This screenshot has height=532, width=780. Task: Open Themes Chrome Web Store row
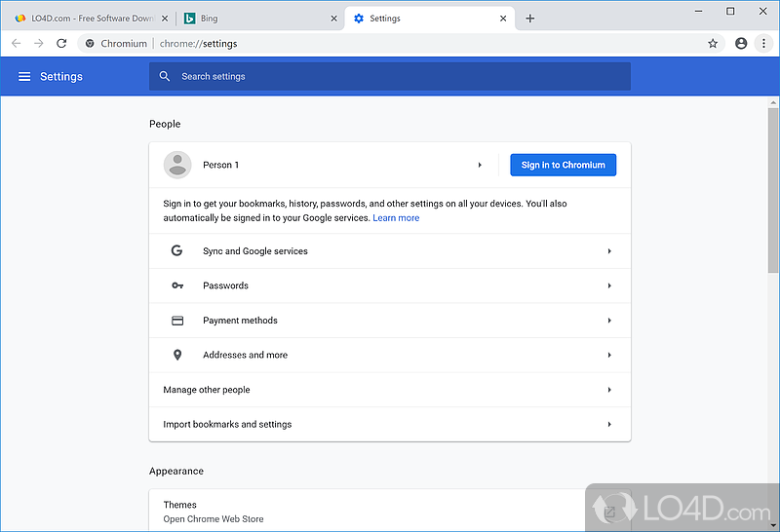tap(390, 512)
